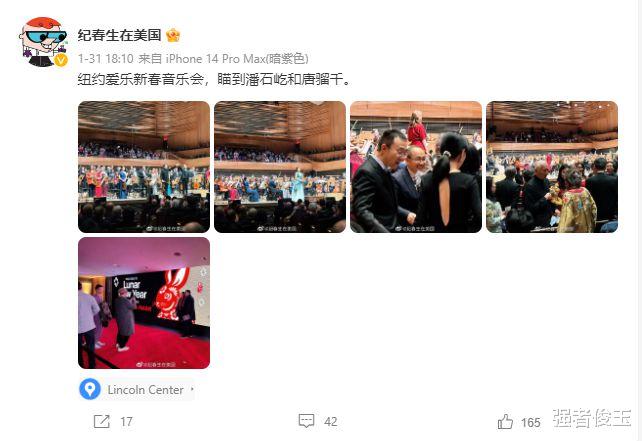Image resolution: width=642 pixels, height=441 pixels.
Task: Open the username 纪春生在美国 profile link
Action: pyautogui.click(x=120, y=36)
